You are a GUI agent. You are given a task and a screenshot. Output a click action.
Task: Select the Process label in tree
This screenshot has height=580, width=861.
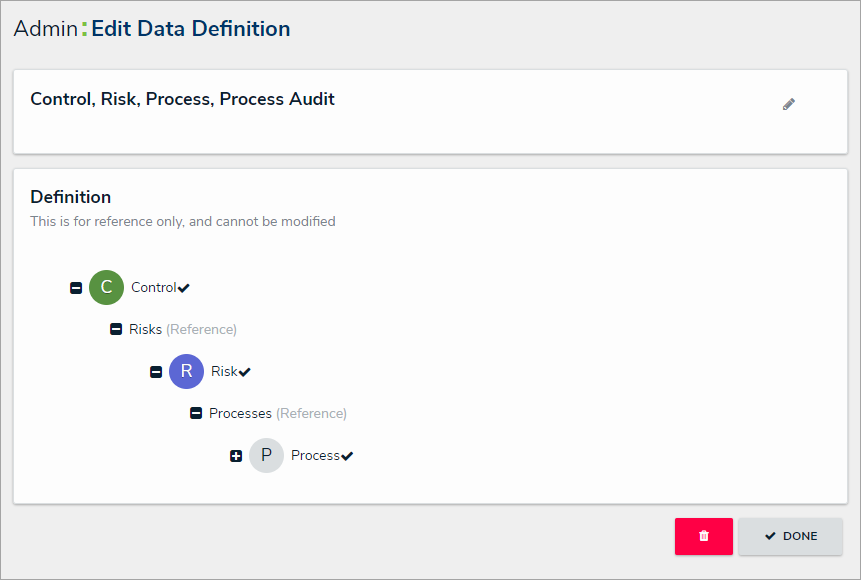pyautogui.click(x=315, y=455)
